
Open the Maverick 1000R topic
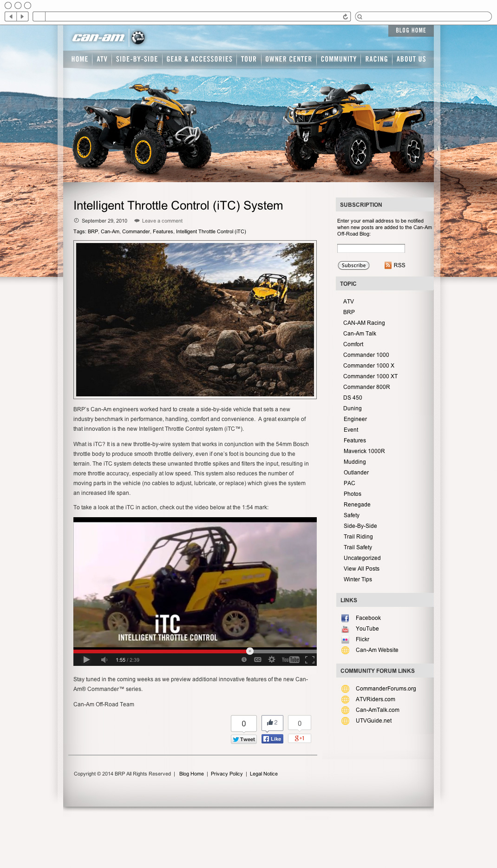[x=364, y=451]
